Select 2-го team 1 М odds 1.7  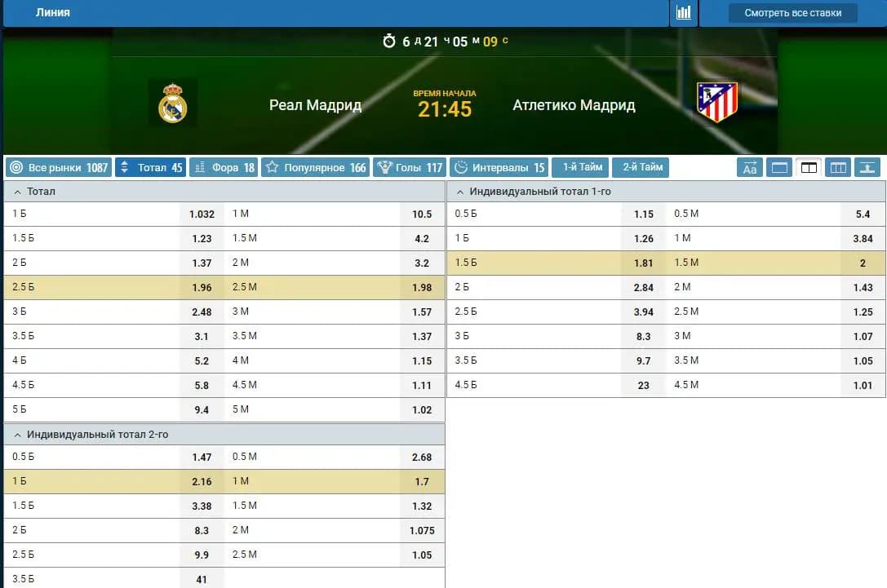tap(422, 482)
